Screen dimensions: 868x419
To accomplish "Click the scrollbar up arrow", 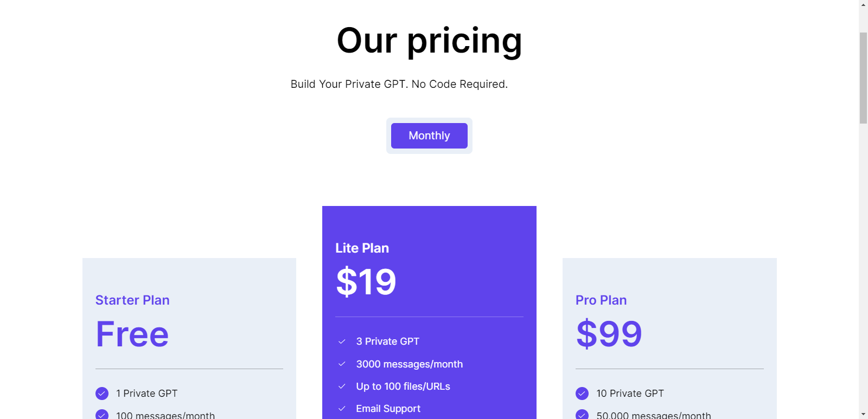I will pyautogui.click(x=863, y=4).
